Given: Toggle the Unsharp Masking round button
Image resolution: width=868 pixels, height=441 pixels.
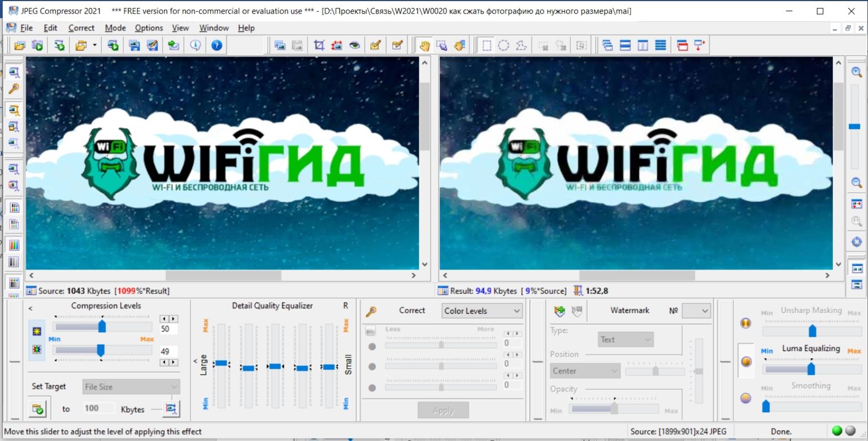Looking at the screenshot, I should pyautogui.click(x=745, y=323).
